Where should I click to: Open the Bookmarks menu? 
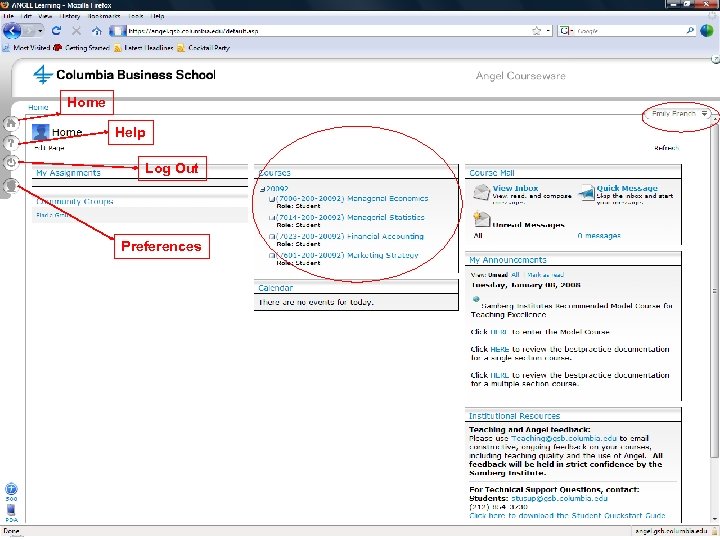[x=104, y=16]
